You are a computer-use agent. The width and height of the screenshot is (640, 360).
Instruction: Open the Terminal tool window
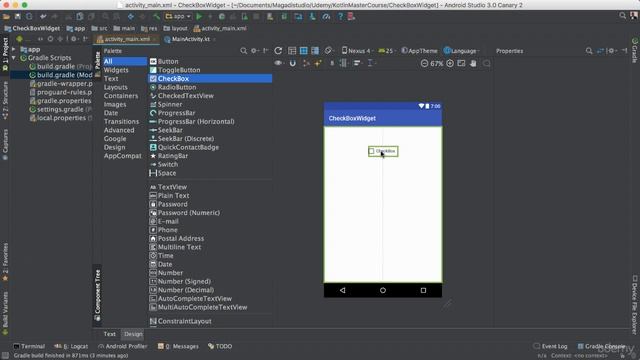[x=29, y=346]
